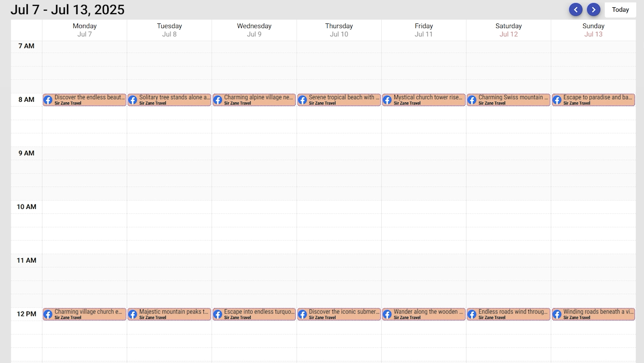
Task: Click empty 10 AM slot on Wednesday
Action: [254, 207]
